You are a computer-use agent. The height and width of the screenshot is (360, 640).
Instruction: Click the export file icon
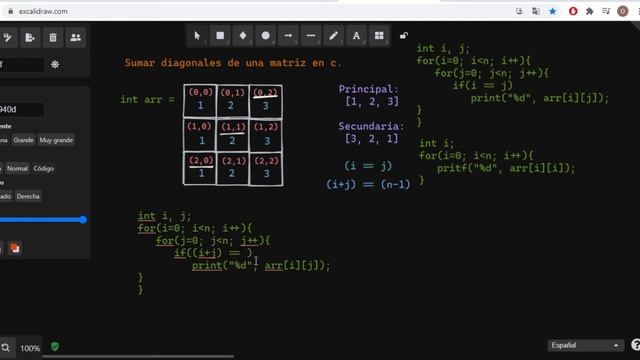point(30,38)
